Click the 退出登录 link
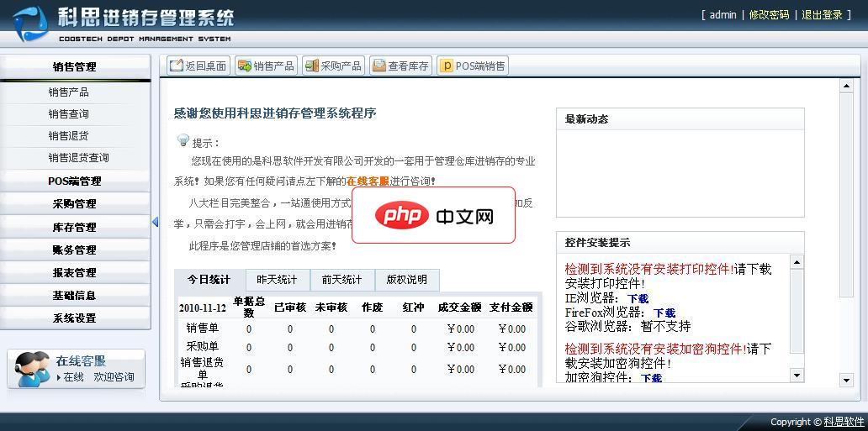868x431 pixels. point(822,15)
